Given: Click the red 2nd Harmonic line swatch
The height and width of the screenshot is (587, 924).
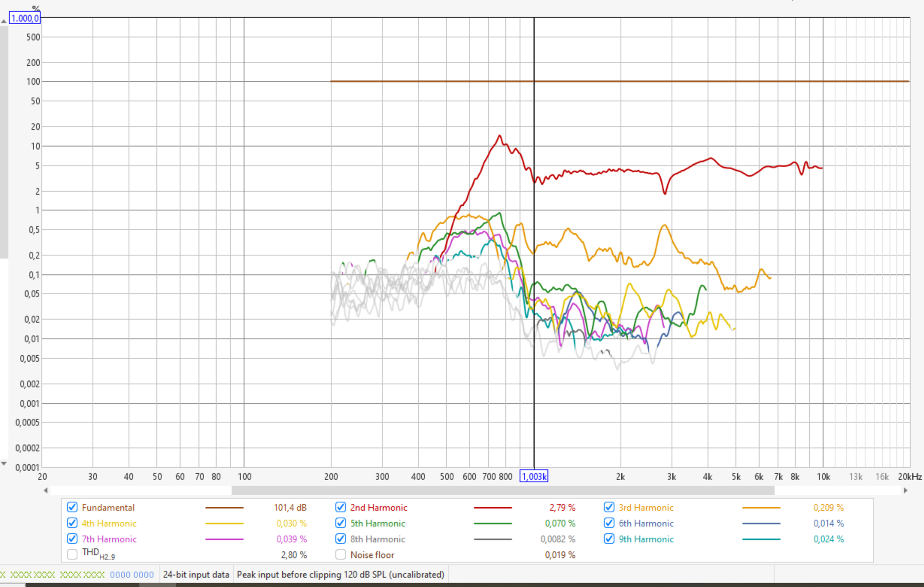Looking at the screenshot, I should click(492, 508).
